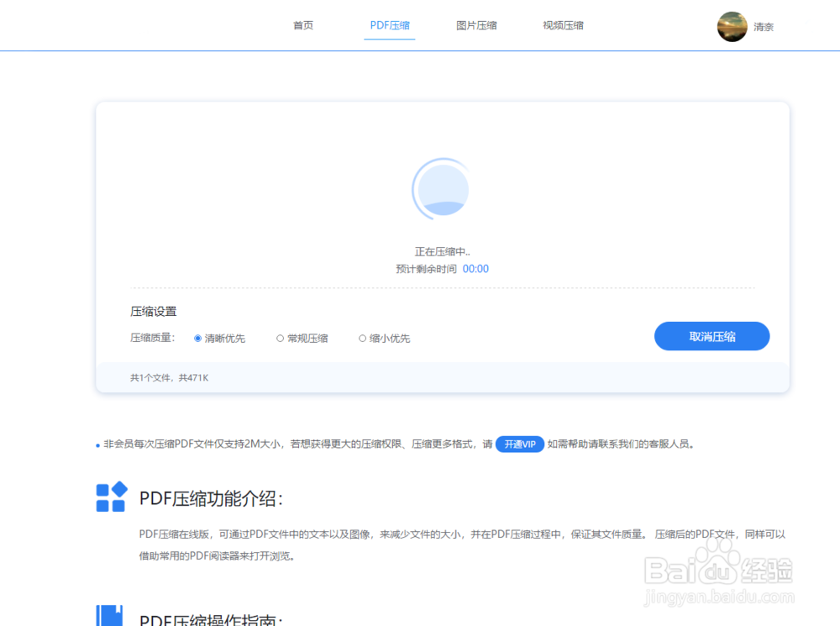Click the circular compression progress indicator

click(441, 188)
